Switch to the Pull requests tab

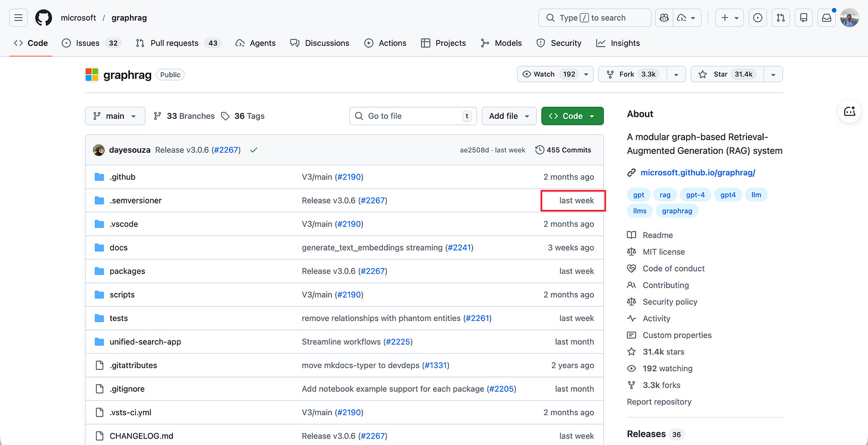tap(178, 43)
